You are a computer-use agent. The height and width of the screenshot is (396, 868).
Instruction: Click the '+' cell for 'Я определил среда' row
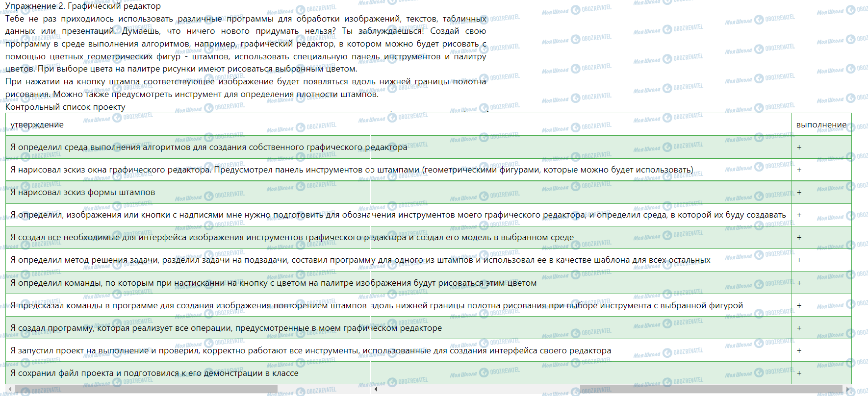821,147
